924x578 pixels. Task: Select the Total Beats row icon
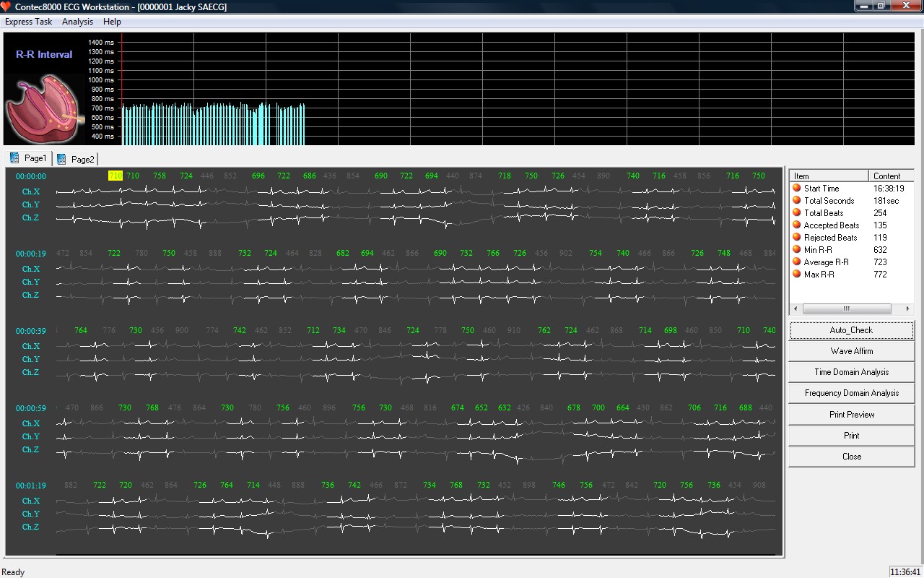(797, 213)
